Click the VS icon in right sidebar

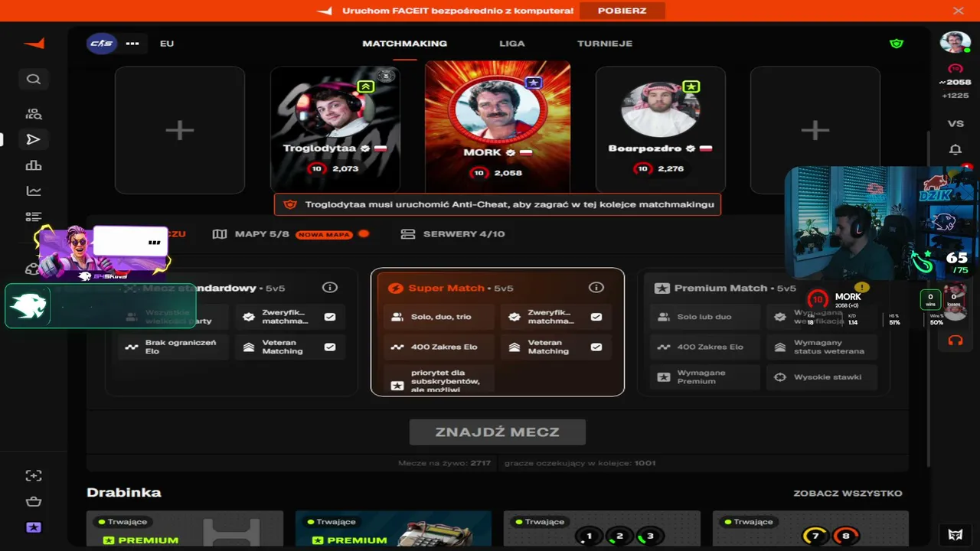(955, 123)
